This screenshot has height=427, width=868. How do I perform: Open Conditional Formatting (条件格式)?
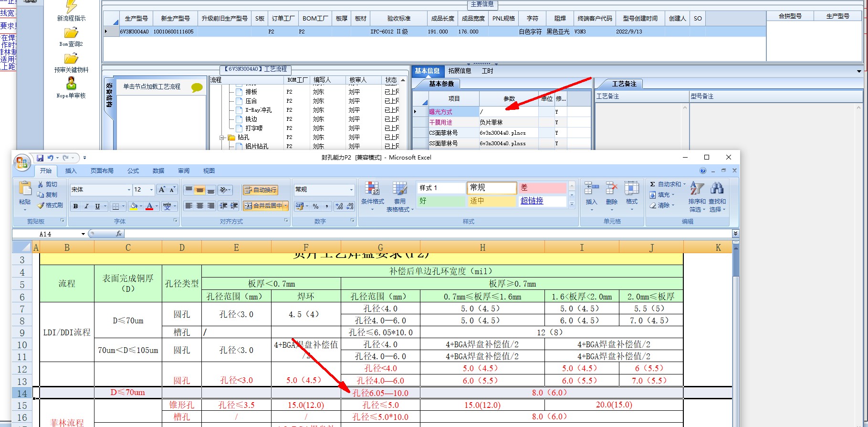click(x=372, y=196)
